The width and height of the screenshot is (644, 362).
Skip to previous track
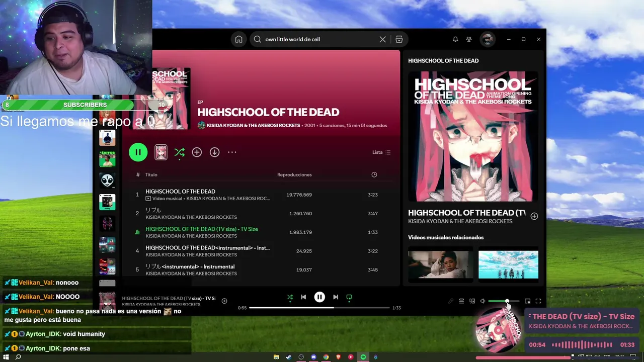click(303, 297)
